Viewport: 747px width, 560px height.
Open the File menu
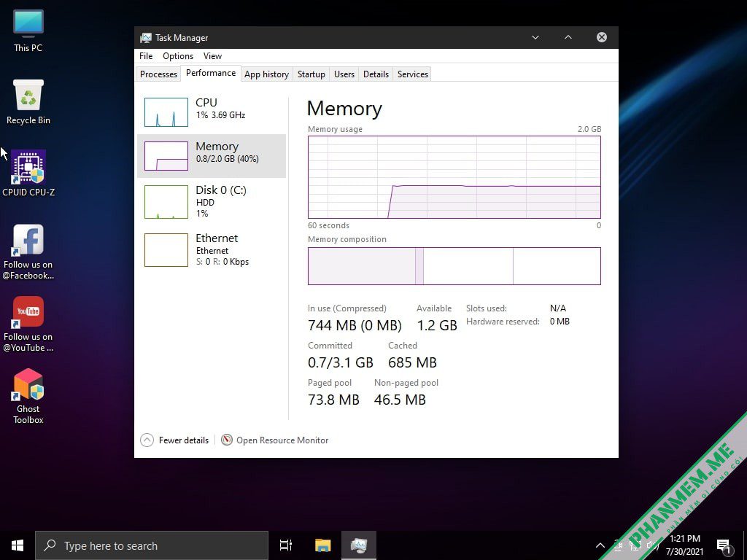click(146, 56)
